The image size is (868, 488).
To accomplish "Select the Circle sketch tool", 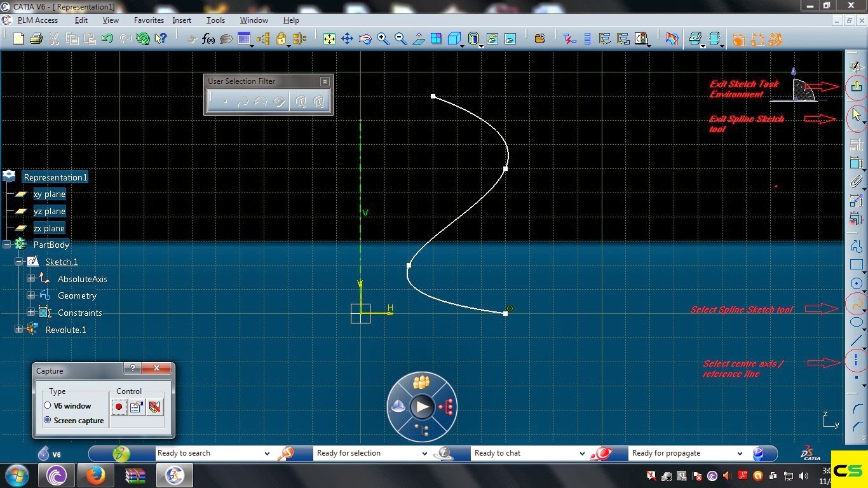I will coord(857,284).
